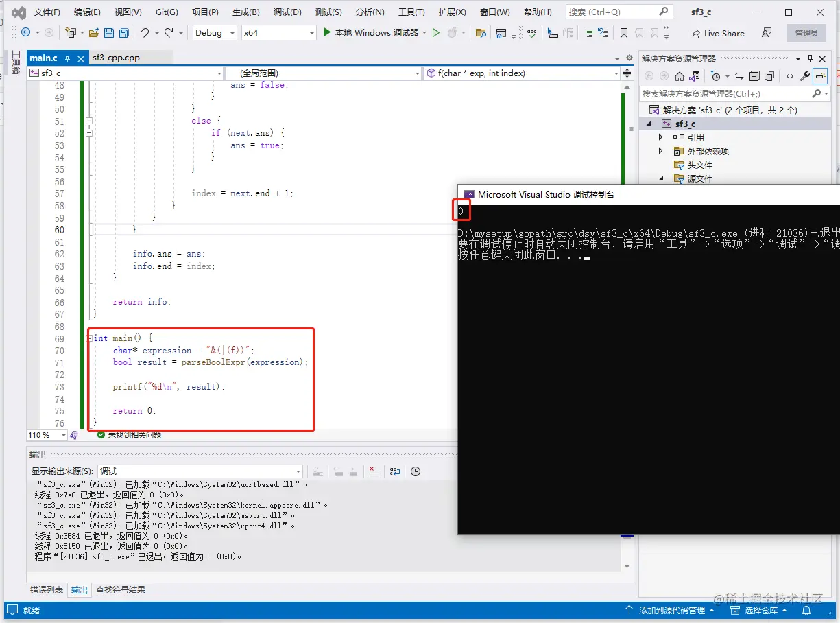Click Preview Selected Items icon
This screenshot has height=623, width=840.
point(820,76)
